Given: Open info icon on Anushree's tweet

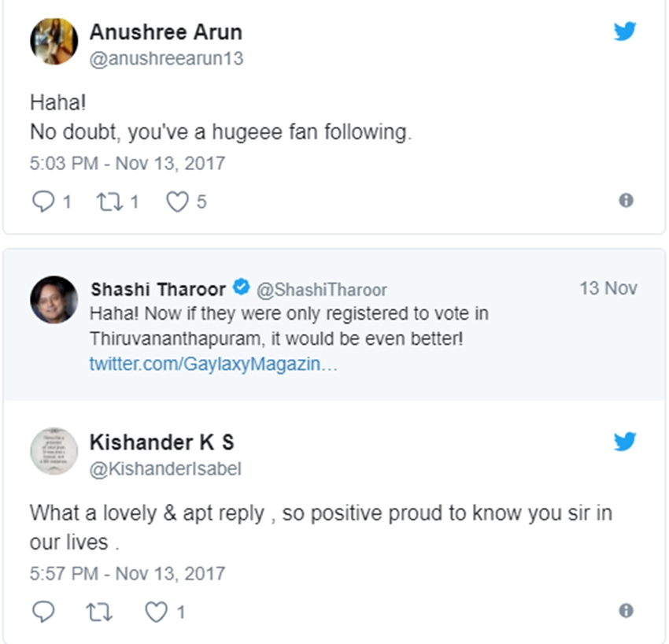Looking at the screenshot, I should coord(626,201).
